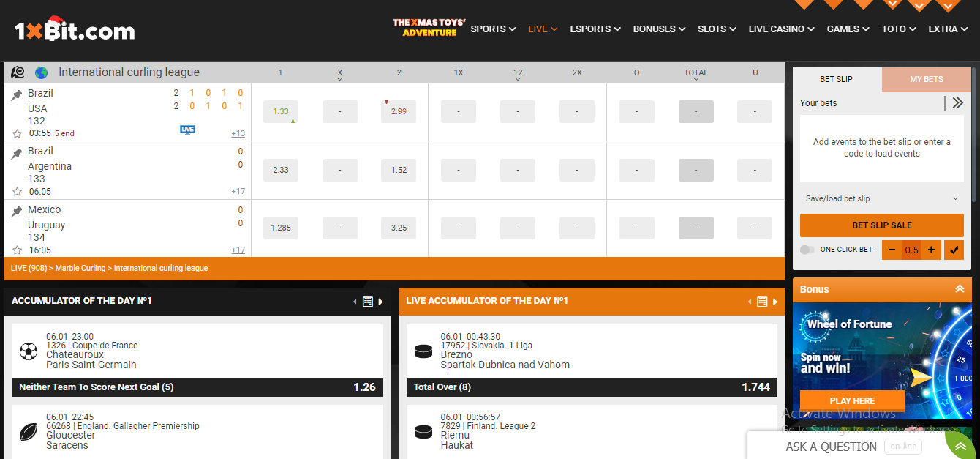This screenshot has width=980, height=459.
Task: Enable the ONE-CLICK BET toggle
Action: click(x=807, y=250)
